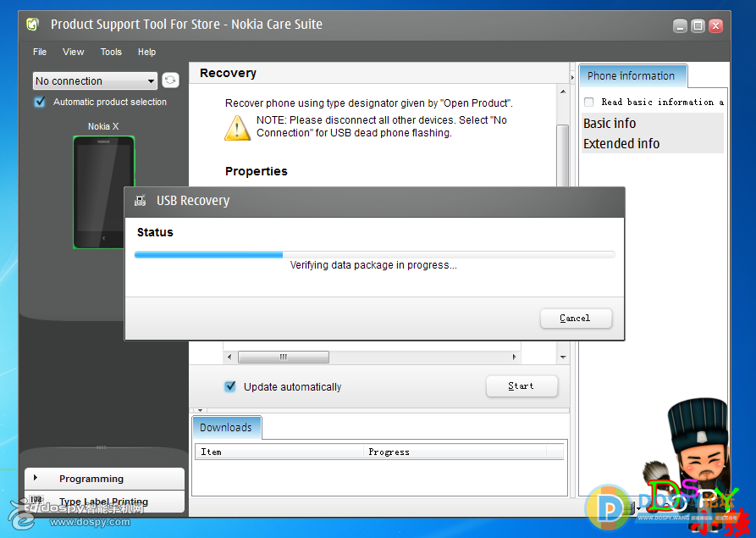This screenshot has height=538, width=756.
Task: Click the refresh connections icon button
Action: point(170,80)
